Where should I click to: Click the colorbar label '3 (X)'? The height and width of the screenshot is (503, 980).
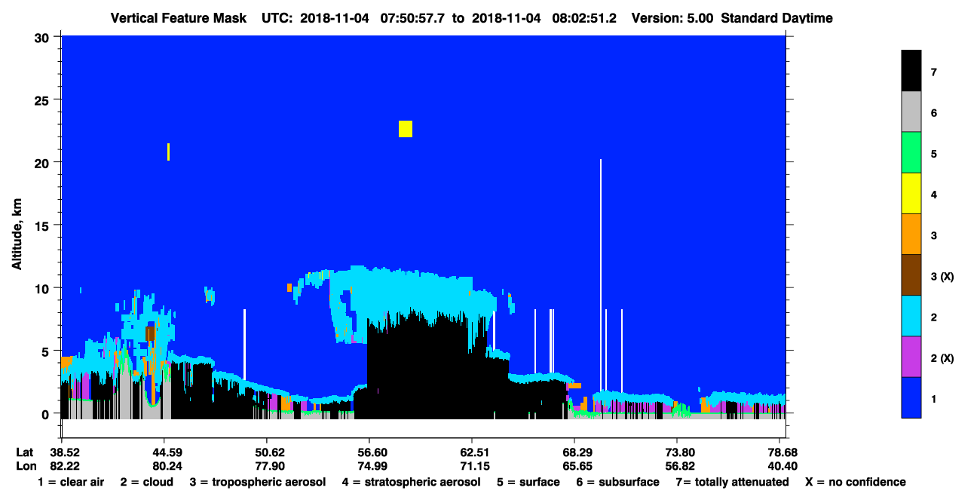click(x=942, y=276)
